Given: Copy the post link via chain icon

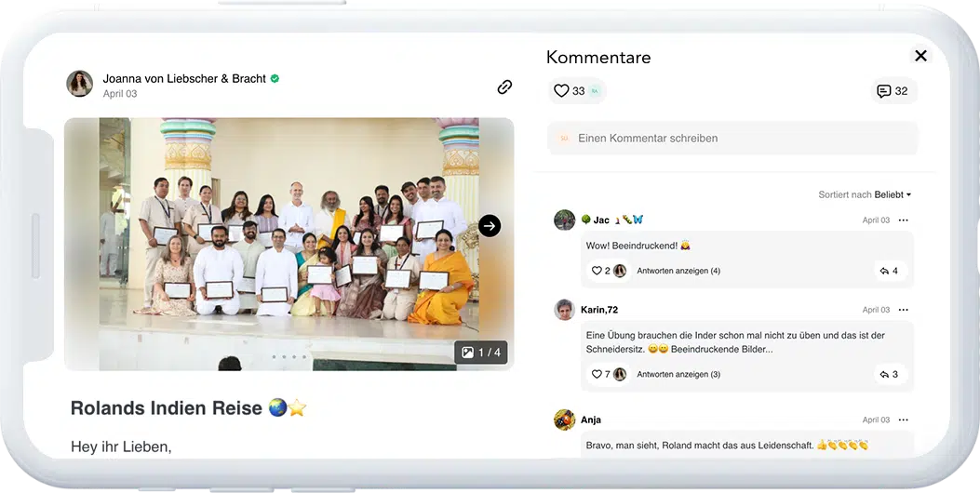Looking at the screenshot, I should coord(504,87).
